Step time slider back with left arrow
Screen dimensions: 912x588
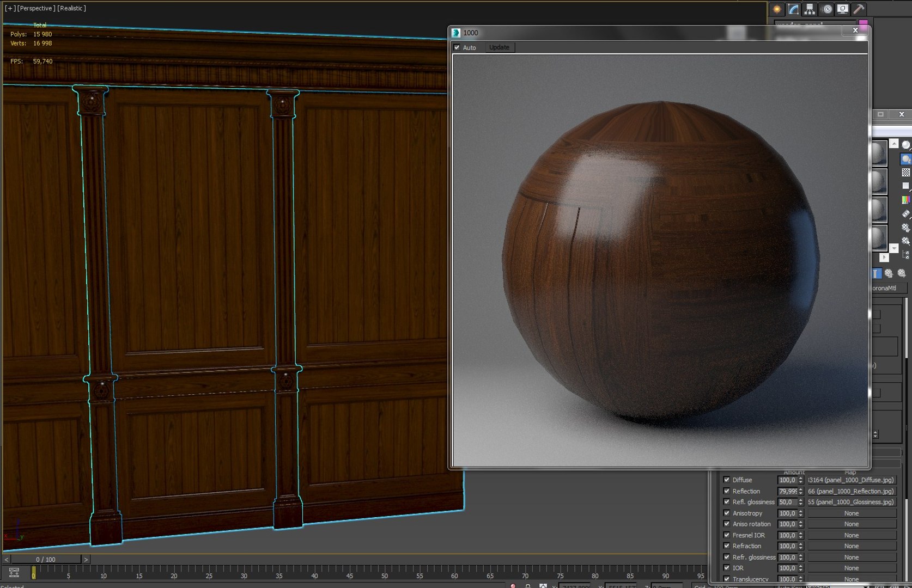point(6,559)
